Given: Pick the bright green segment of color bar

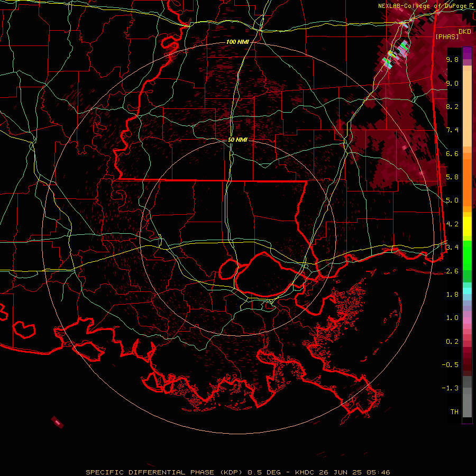Looking at the screenshot, I should 467,255.
